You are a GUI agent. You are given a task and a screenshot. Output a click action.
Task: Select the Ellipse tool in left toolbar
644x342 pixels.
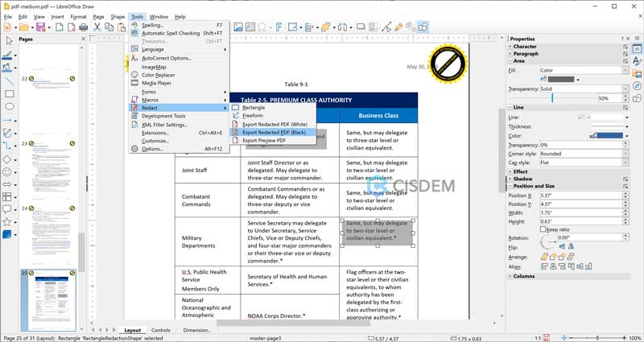pyautogui.click(x=8, y=107)
